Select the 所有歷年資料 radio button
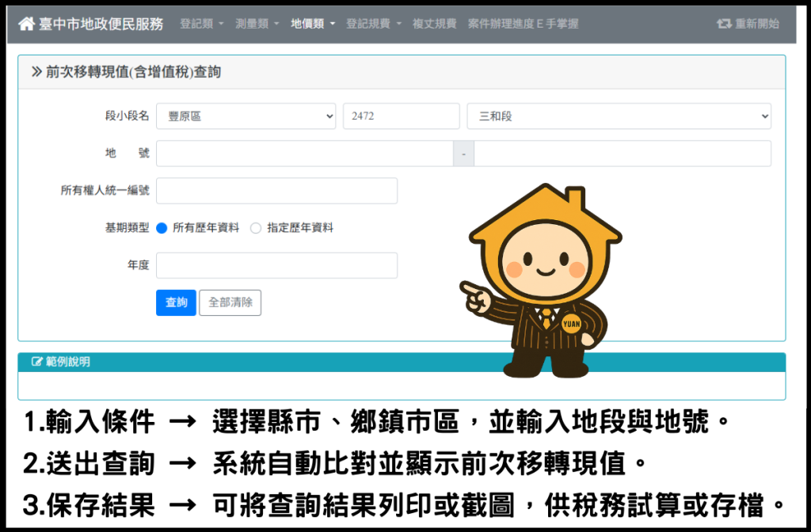Image resolution: width=811 pixels, height=532 pixels. [162, 228]
